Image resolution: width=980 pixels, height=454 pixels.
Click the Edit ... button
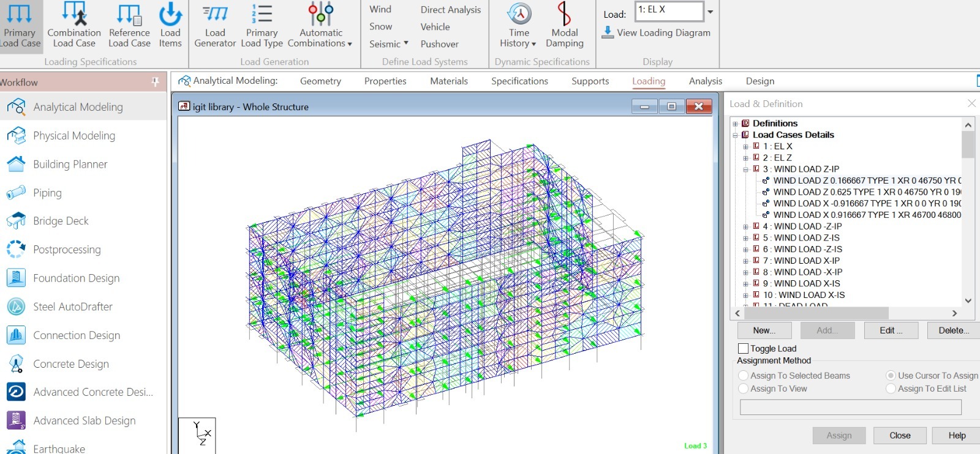pyautogui.click(x=891, y=330)
